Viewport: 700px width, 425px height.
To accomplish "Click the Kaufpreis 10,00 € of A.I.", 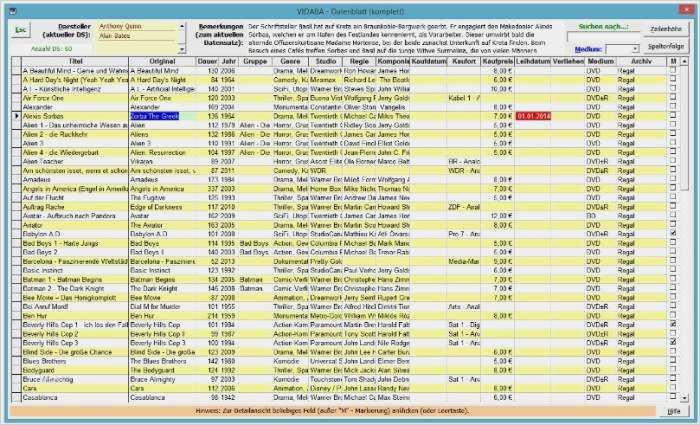I will pos(502,89).
